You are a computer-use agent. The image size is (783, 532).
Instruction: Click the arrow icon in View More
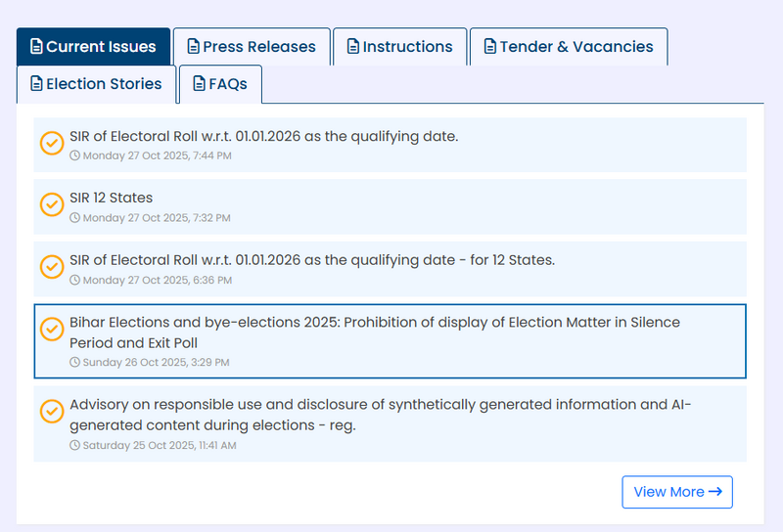tap(715, 492)
